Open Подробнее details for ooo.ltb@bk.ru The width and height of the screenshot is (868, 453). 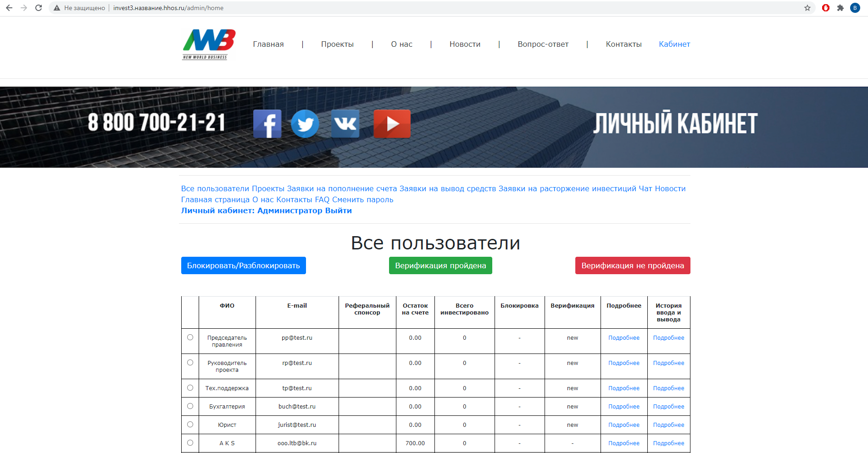(x=624, y=443)
